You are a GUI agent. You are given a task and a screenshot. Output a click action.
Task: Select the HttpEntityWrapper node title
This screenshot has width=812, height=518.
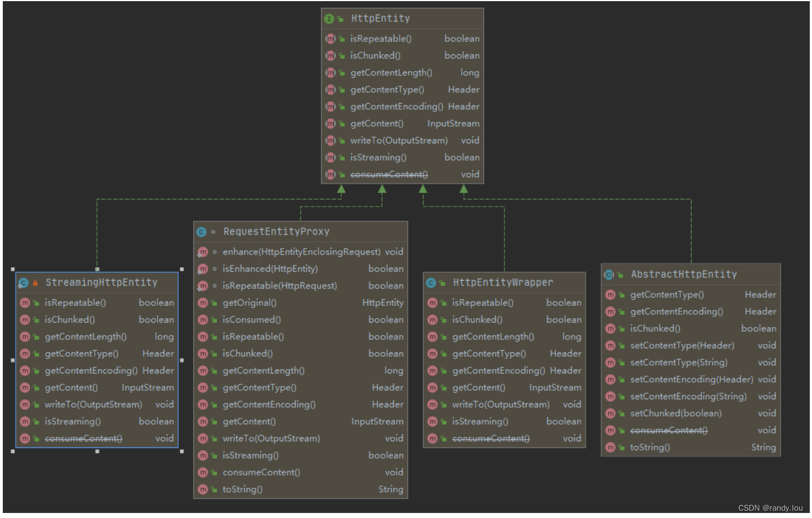503,283
